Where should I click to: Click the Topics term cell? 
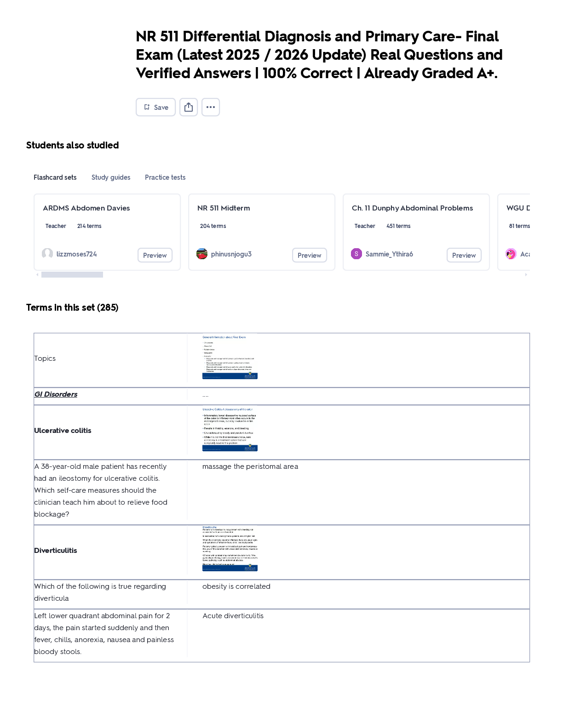pyautogui.click(x=45, y=358)
